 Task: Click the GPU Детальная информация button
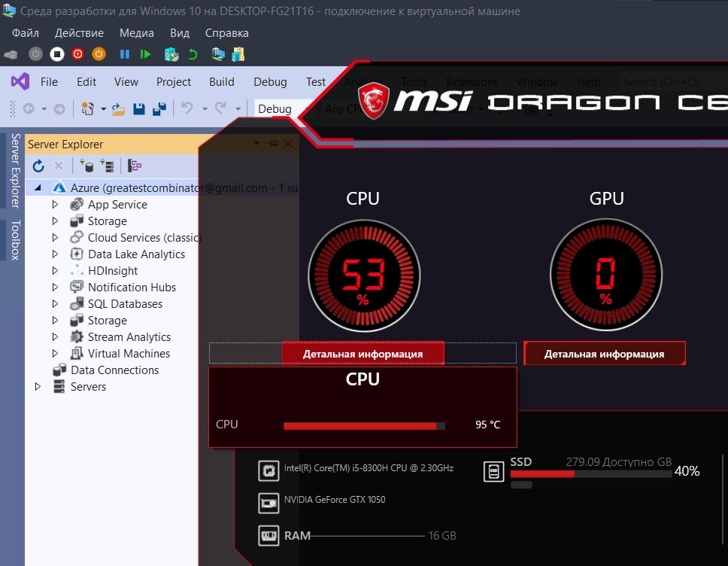604,354
